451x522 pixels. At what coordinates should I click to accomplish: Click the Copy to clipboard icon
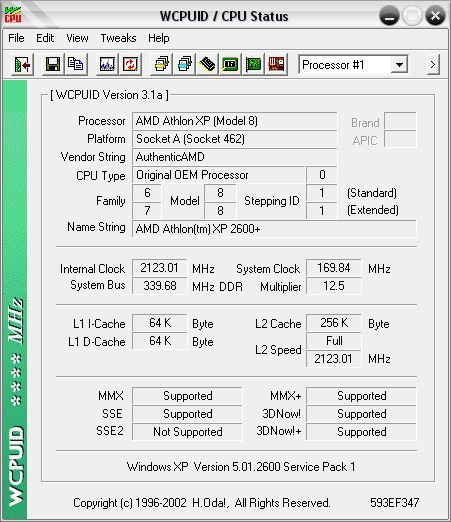[x=76, y=64]
